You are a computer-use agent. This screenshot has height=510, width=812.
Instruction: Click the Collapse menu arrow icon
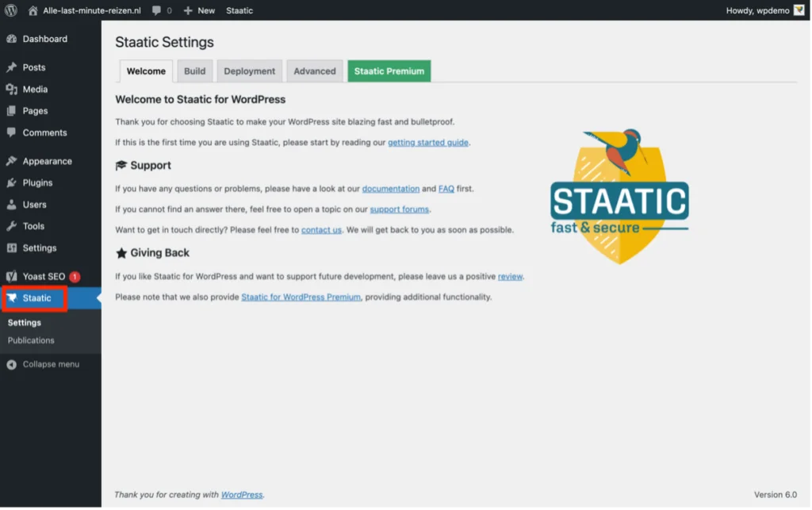click(11, 365)
